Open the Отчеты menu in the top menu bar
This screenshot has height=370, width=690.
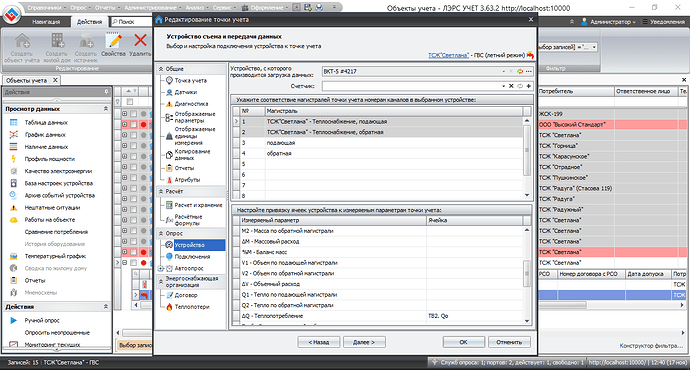pos(106,7)
